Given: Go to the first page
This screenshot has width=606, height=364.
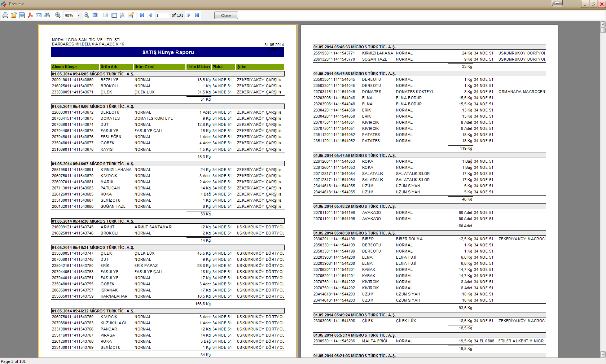Looking at the screenshot, I should click(x=142, y=15).
